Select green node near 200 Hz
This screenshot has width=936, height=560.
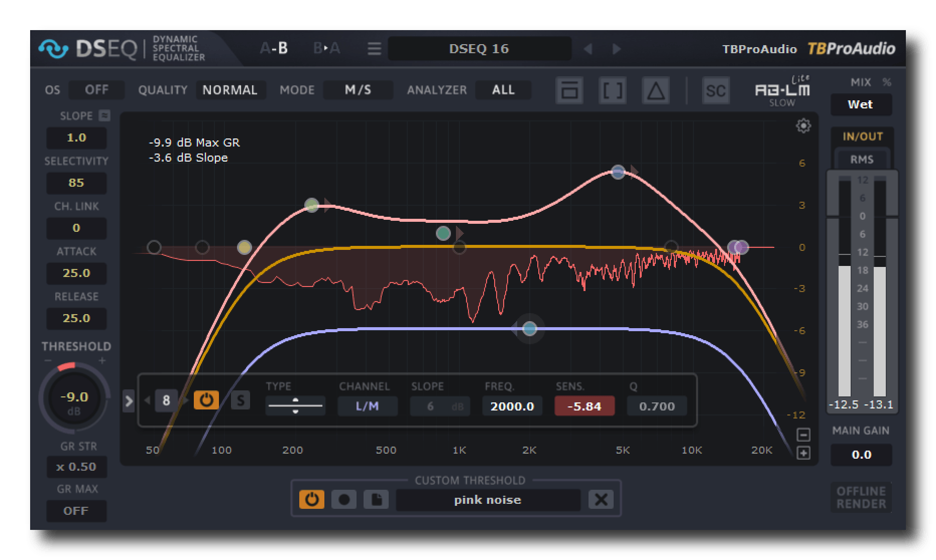312,205
